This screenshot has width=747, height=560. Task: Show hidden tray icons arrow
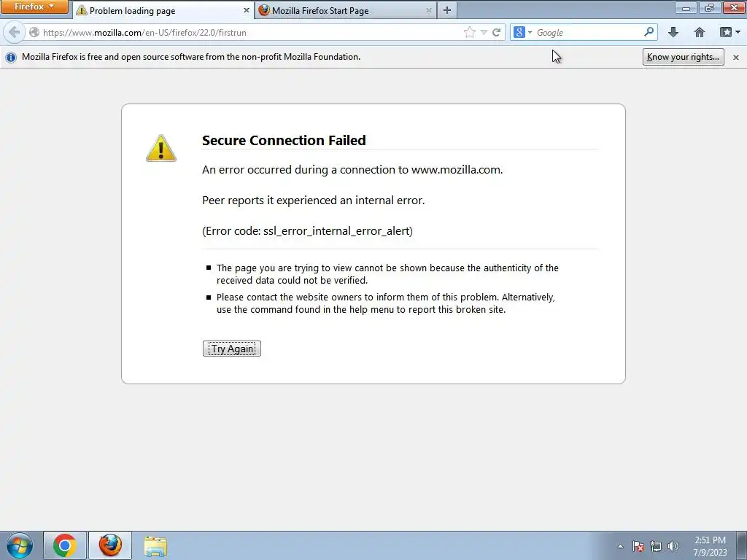coord(620,546)
